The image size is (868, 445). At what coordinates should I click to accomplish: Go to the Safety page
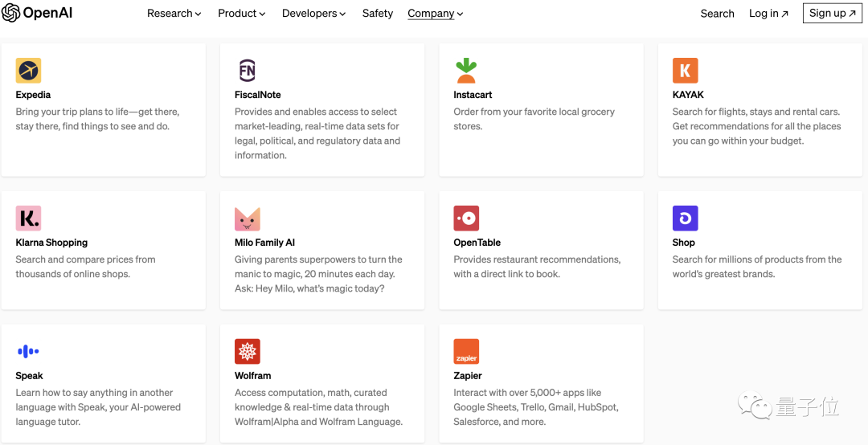377,13
